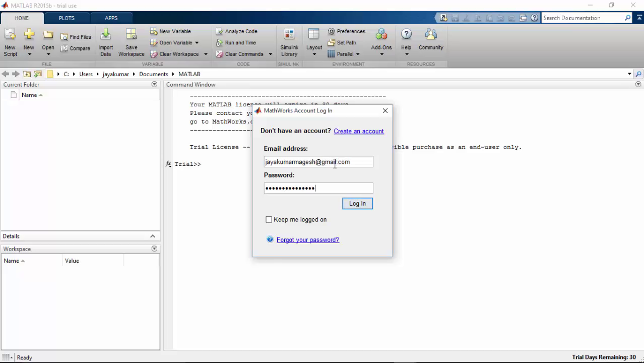Click the login help icon beside Forgot your password

pyautogui.click(x=270, y=239)
